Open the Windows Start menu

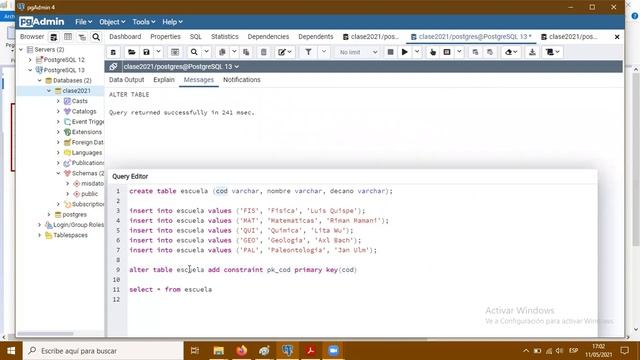coord(11,351)
